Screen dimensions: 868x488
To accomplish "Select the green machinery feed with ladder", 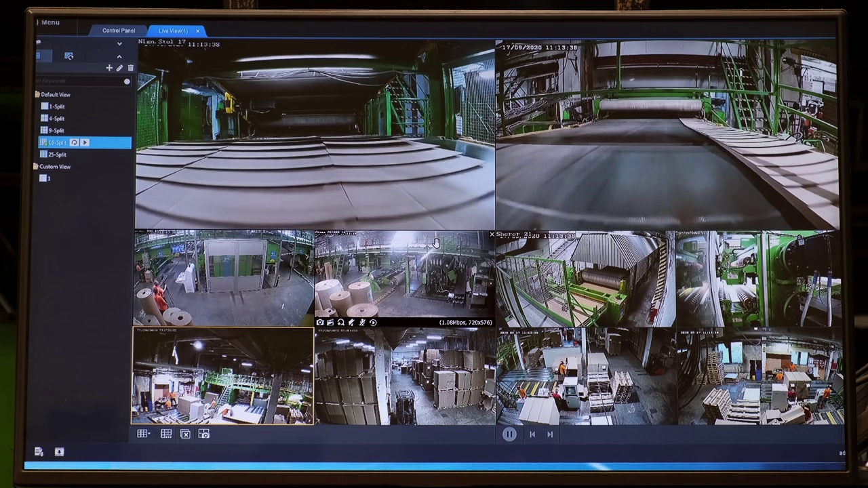I will (x=758, y=279).
